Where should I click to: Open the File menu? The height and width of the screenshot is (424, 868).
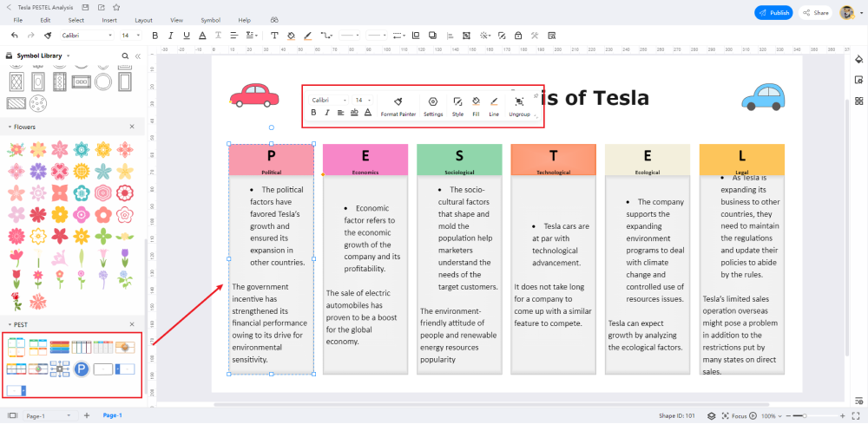[17, 20]
